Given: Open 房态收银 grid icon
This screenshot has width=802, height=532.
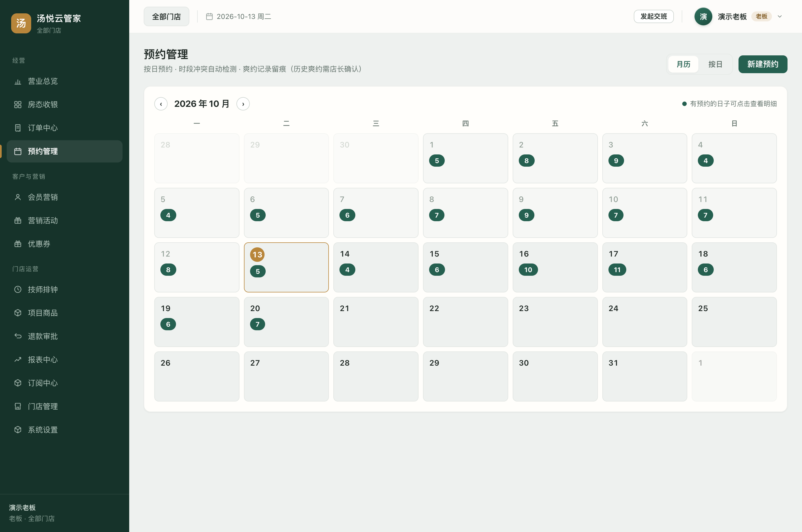Looking at the screenshot, I should pyautogui.click(x=18, y=105).
